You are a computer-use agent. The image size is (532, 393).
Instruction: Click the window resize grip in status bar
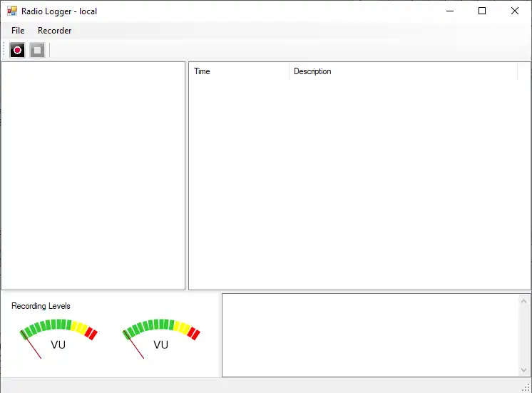click(526, 387)
